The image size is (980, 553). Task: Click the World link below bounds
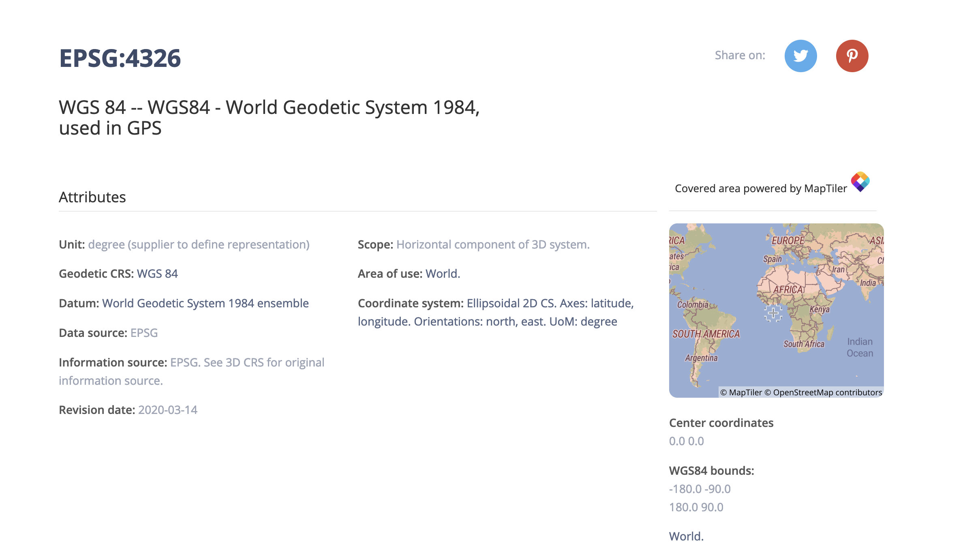coord(686,536)
